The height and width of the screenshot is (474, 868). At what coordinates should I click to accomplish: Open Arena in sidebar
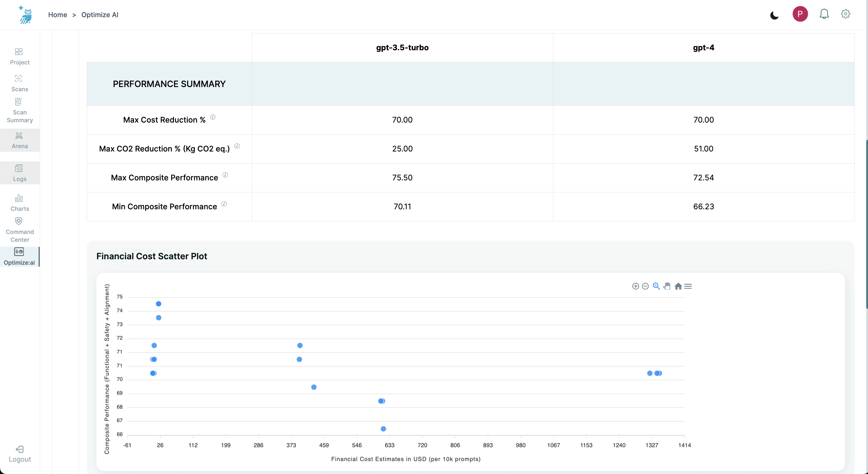(x=20, y=140)
